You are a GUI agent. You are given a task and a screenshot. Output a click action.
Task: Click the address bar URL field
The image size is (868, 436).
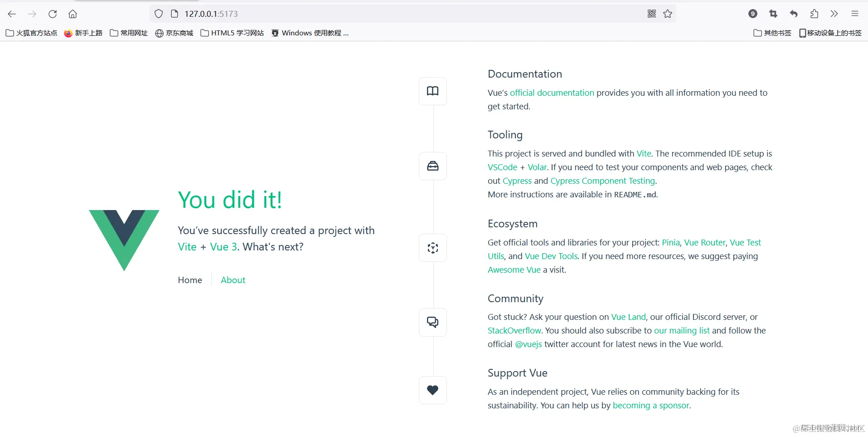click(412, 14)
